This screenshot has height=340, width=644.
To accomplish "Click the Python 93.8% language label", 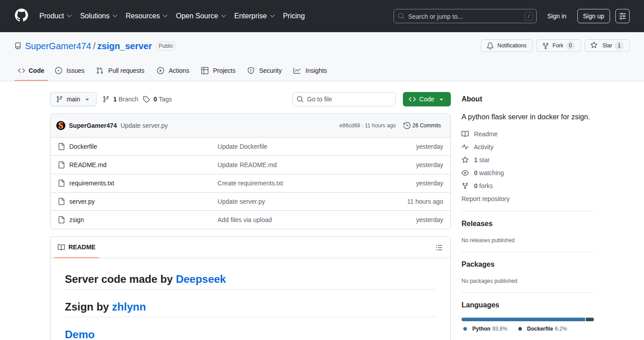I will (485, 329).
